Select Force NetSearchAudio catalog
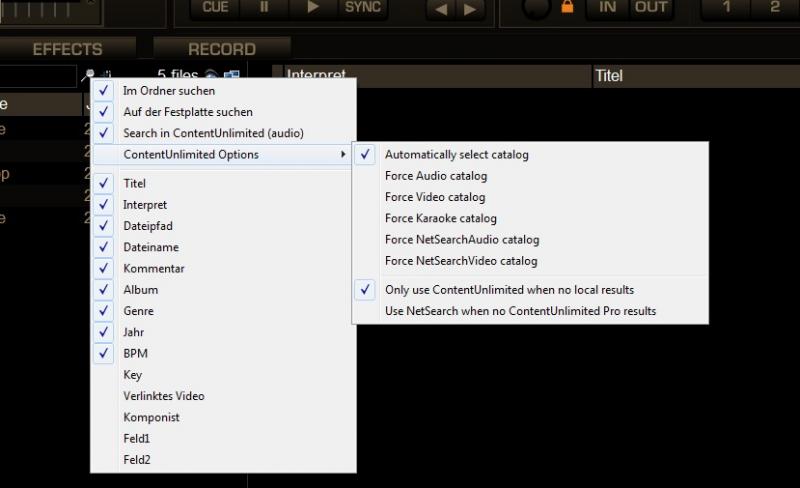This screenshot has width=800, height=488. [530, 240]
